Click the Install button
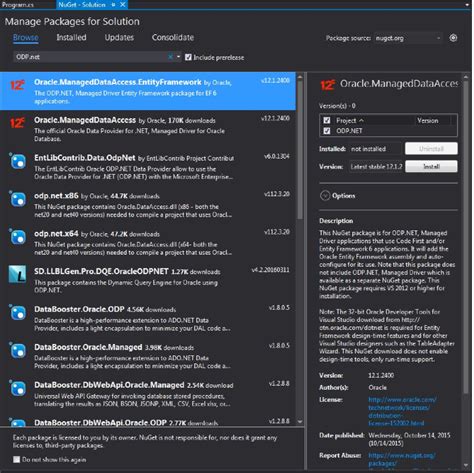 431,166
